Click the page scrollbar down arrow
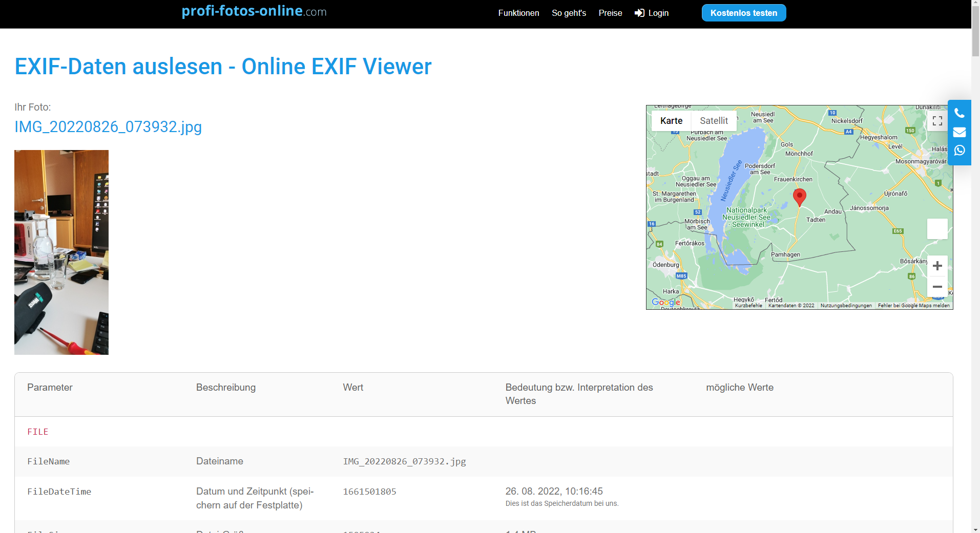This screenshot has width=980, height=533. pos(975,529)
